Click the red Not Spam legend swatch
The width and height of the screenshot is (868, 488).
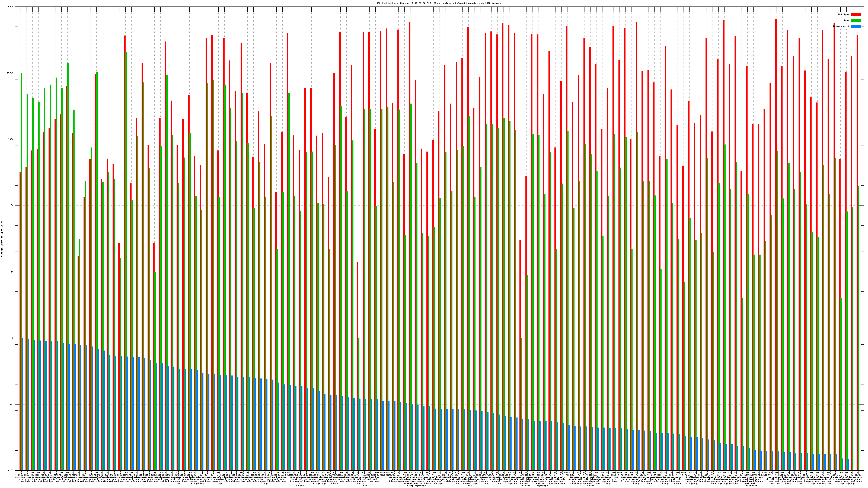pos(856,14)
